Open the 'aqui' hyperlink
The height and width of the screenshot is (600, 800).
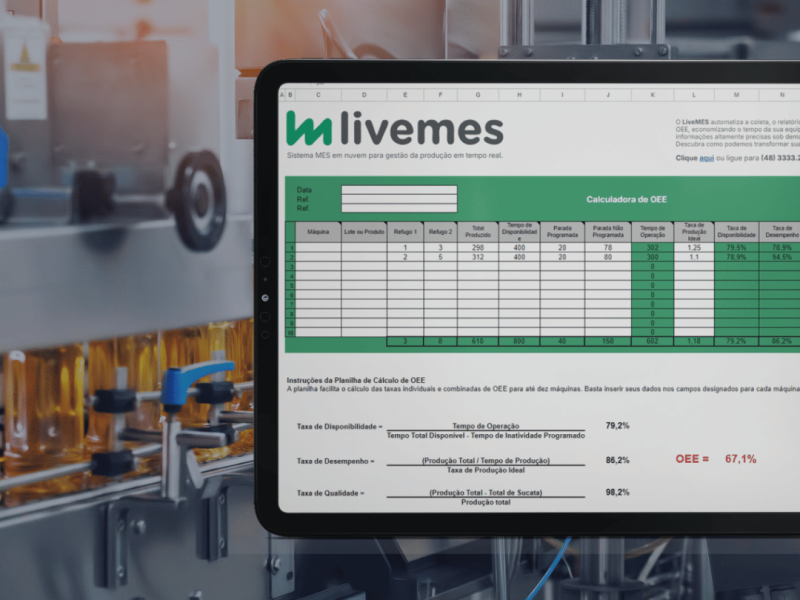[706, 158]
